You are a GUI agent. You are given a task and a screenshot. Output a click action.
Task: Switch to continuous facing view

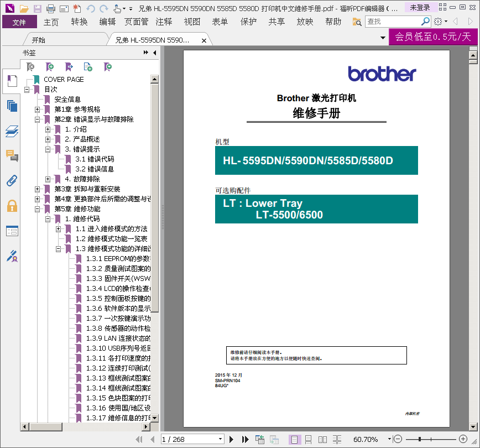pyautogui.click(x=337, y=440)
